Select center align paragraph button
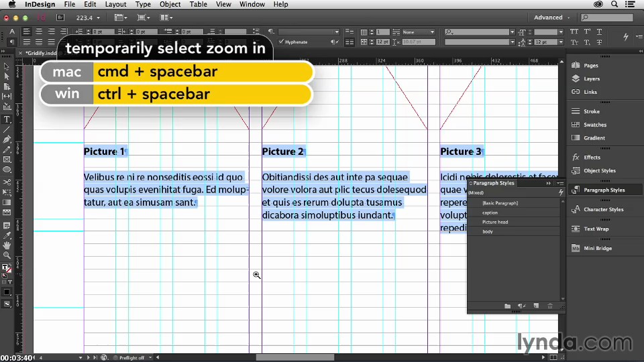This screenshot has width=644, height=362. (39, 32)
